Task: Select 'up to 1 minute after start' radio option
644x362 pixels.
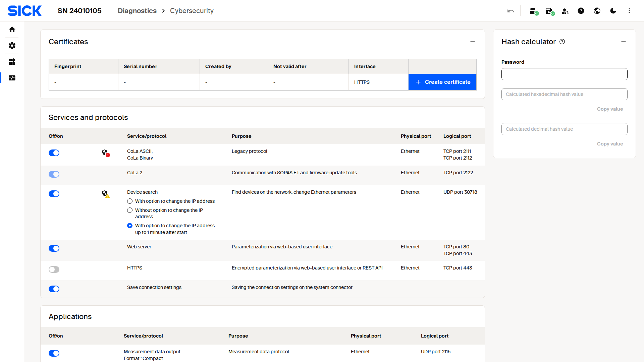Action: 130,226
